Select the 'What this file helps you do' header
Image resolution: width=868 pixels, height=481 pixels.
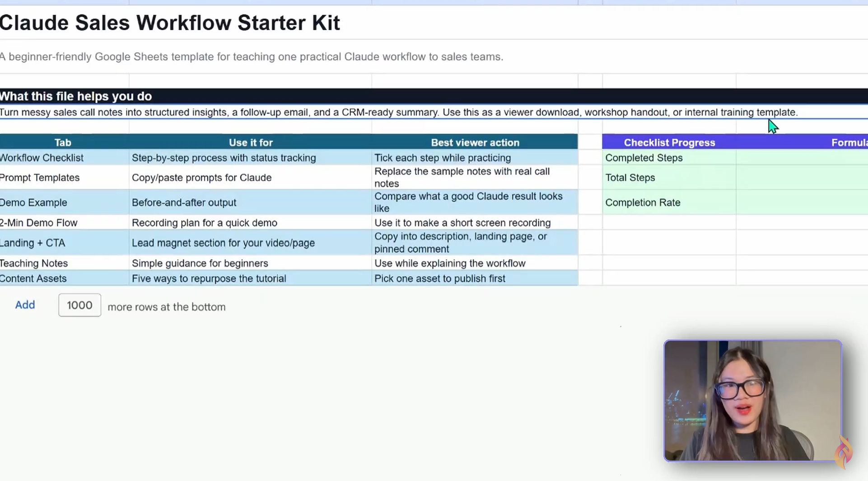434,96
